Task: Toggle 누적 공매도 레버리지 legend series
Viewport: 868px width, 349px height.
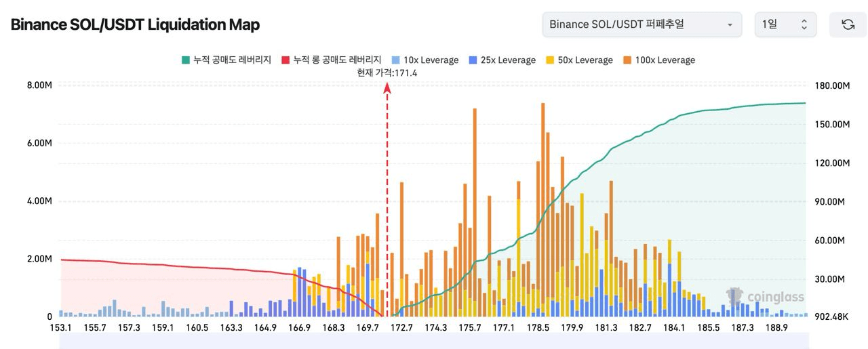Action: [x=226, y=60]
